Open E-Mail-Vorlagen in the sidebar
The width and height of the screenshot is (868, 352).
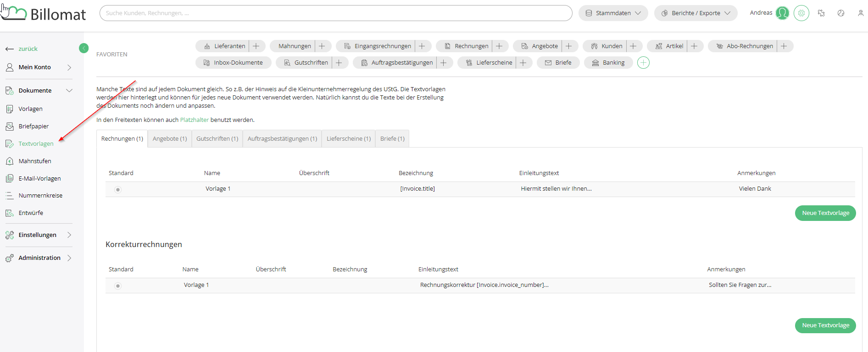39,179
